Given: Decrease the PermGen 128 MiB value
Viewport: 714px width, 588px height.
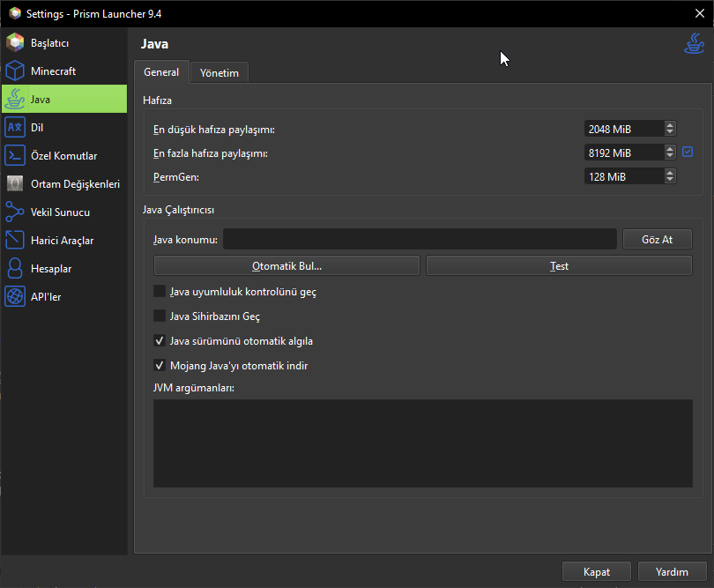Looking at the screenshot, I should tap(669, 180).
